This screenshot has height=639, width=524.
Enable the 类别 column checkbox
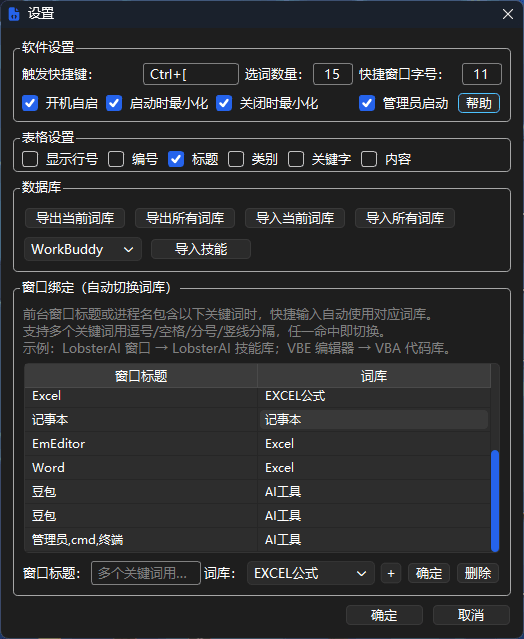tap(236, 159)
